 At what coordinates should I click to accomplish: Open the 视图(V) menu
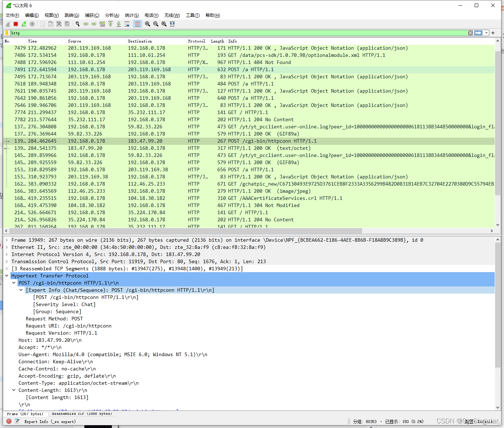51,15
